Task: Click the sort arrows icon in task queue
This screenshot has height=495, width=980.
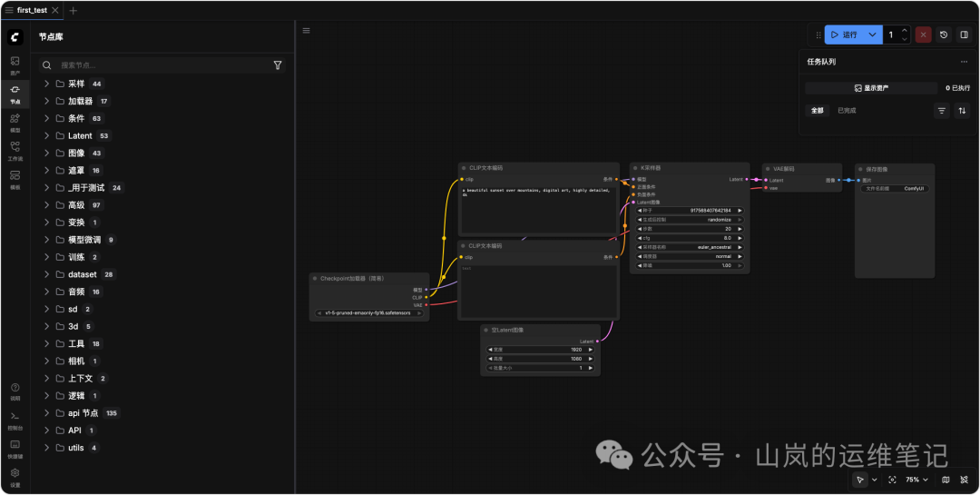Action: (962, 111)
